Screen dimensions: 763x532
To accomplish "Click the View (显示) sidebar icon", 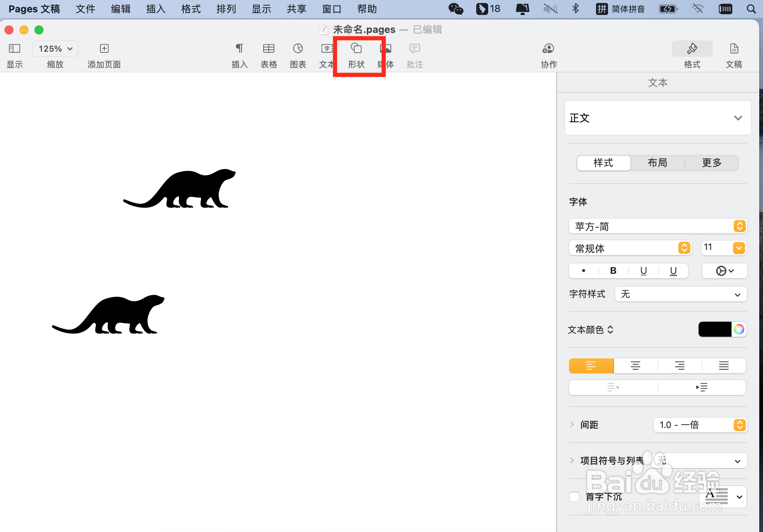I will 15,49.
